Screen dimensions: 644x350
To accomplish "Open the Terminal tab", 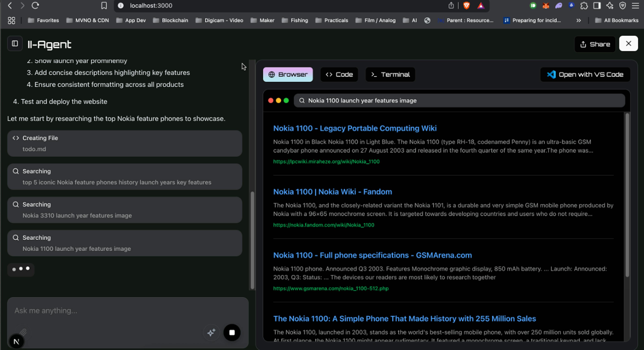I will (390, 74).
